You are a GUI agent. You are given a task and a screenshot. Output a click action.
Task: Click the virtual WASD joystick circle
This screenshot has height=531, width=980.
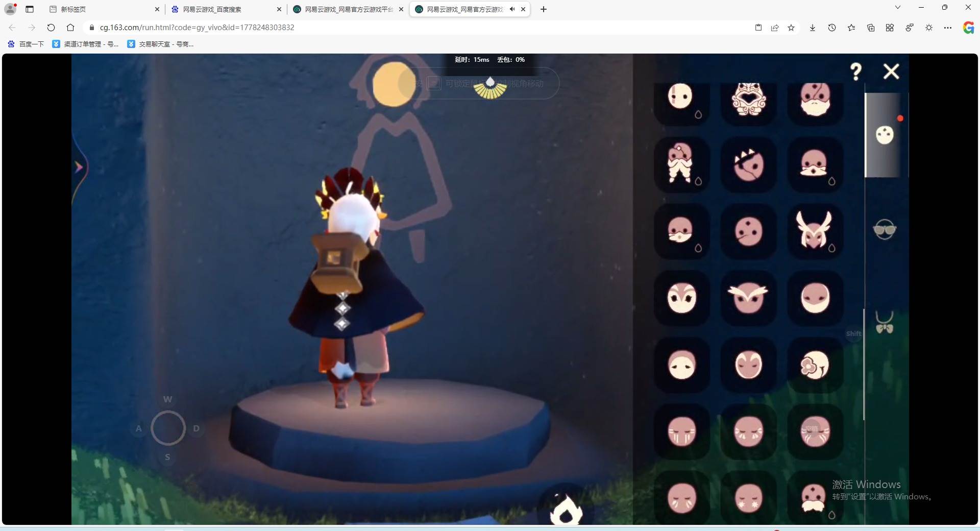click(168, 428)
